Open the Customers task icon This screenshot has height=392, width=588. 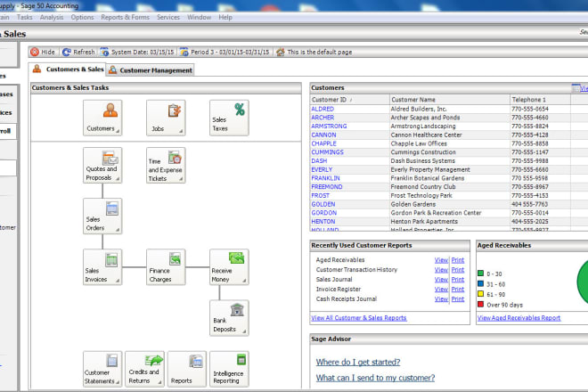pos(102,118)
